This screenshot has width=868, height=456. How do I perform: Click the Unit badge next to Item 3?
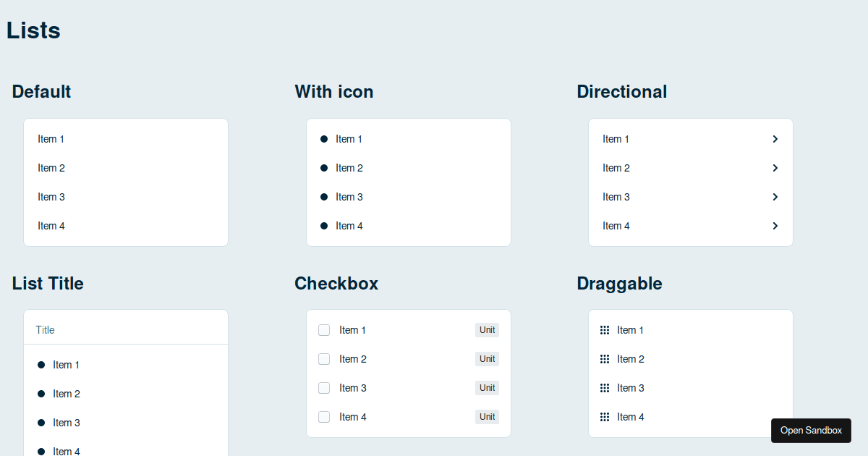pyautogui.click(x=487, y=388)
